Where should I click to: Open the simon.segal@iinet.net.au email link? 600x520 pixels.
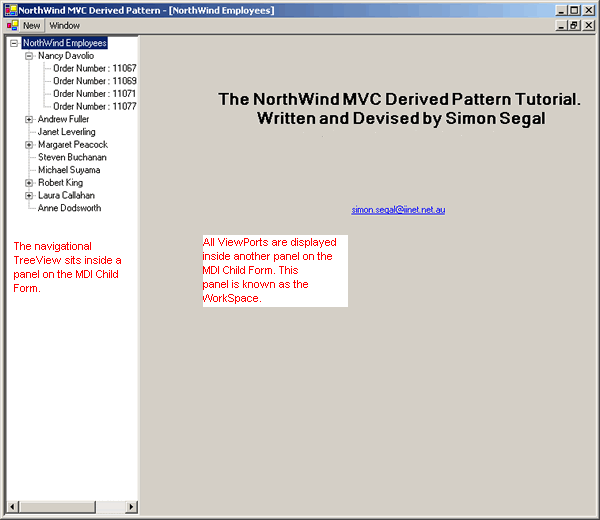[x=398, y=210]
